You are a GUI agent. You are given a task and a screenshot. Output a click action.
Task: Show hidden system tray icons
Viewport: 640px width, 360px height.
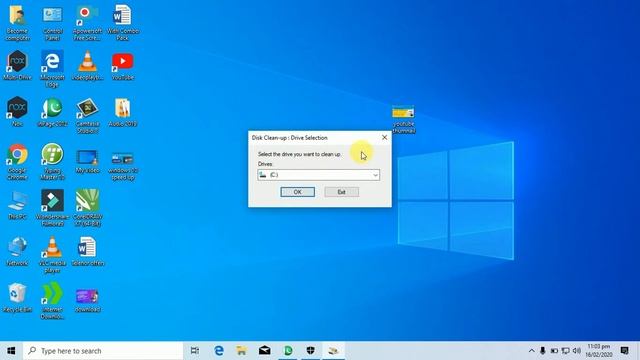(531, 351)
